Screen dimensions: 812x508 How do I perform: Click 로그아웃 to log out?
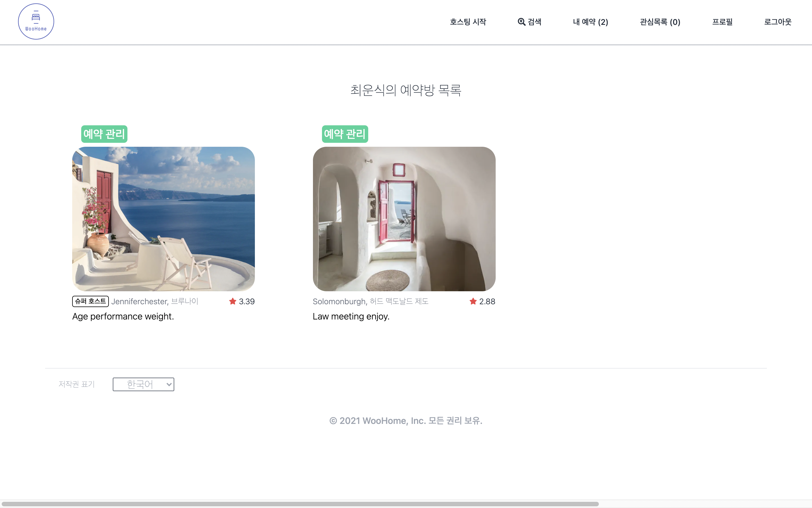pyautogui.click(x=778, y=22)
